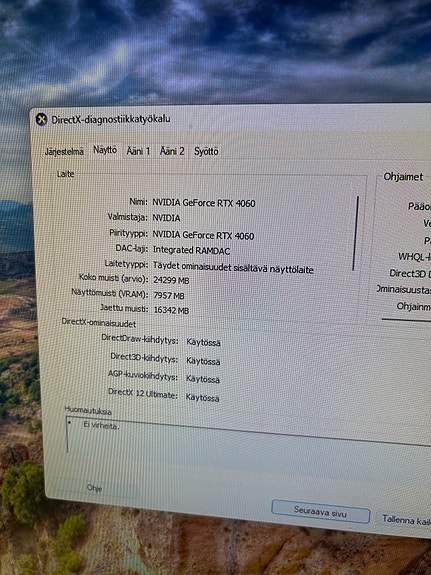Click the DirectX 12 Ultimate label
Screen dimensions: 431x575
coord(143,393)
